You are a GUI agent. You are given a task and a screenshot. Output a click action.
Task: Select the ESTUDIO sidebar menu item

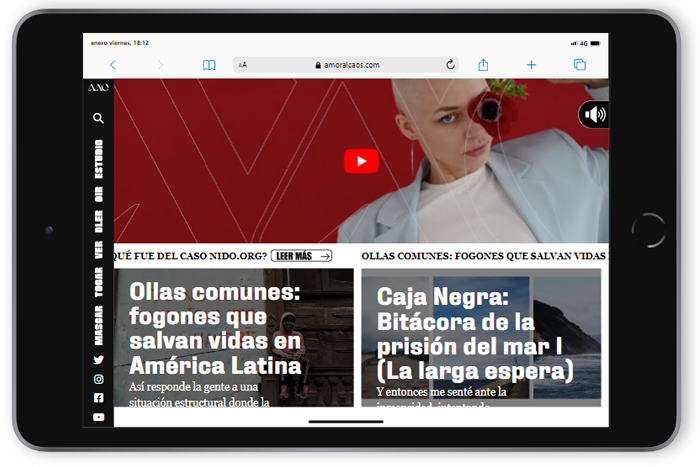point(98,160)
